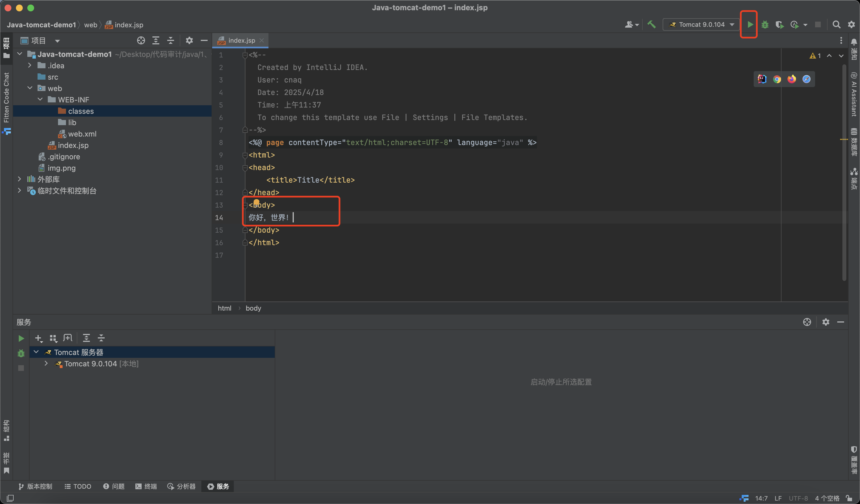Click Run with Coverage icon

point(780,24)
